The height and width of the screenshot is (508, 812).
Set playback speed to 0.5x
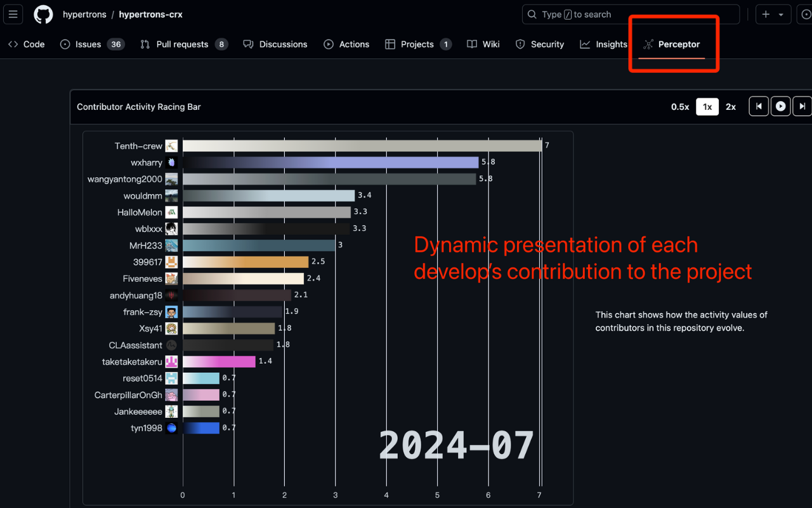pyautogui.click(x=680, y=107)
